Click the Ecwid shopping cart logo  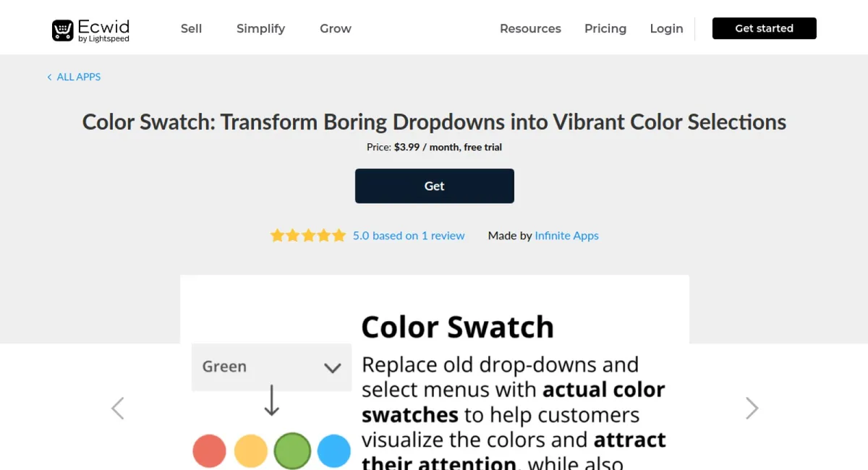(x=63, y=29)
